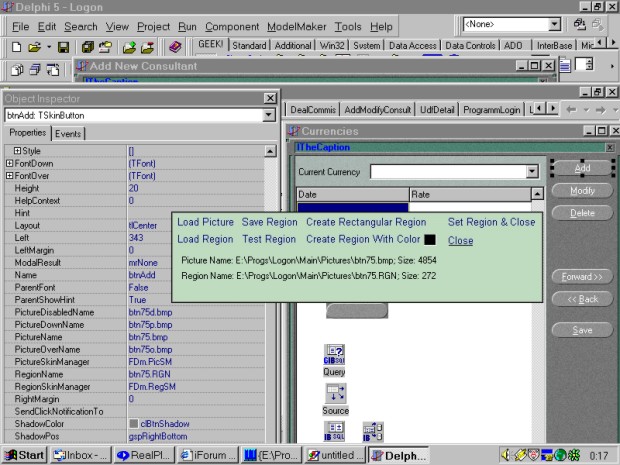Click Set Region & Close link
The image size is (620, 465).
[491, 222]
